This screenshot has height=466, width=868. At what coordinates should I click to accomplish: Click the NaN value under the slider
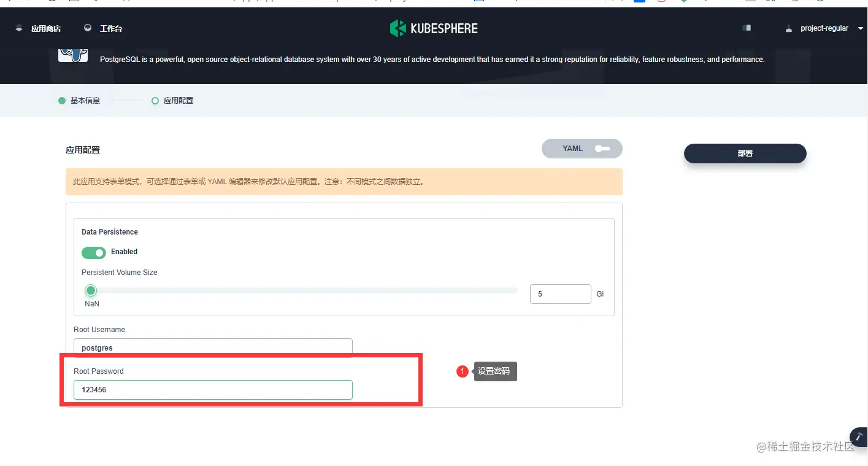[x=92, y=304]
